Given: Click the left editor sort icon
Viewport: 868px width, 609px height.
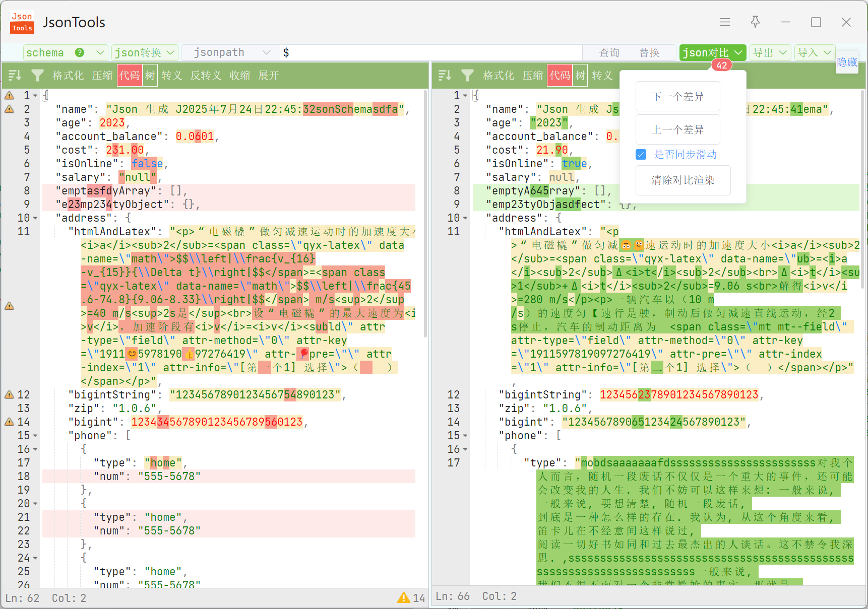Looking at the screenshot, I should (15, 76).
